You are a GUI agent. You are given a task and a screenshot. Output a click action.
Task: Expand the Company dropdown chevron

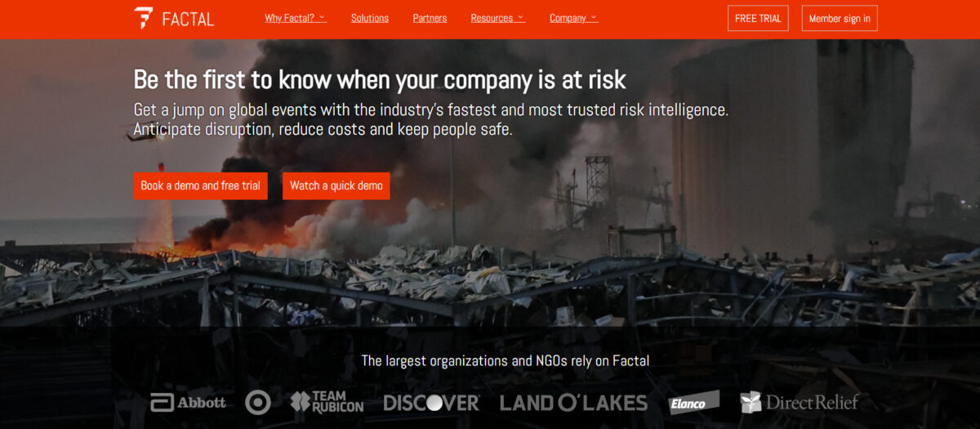[x=594, y=17]
